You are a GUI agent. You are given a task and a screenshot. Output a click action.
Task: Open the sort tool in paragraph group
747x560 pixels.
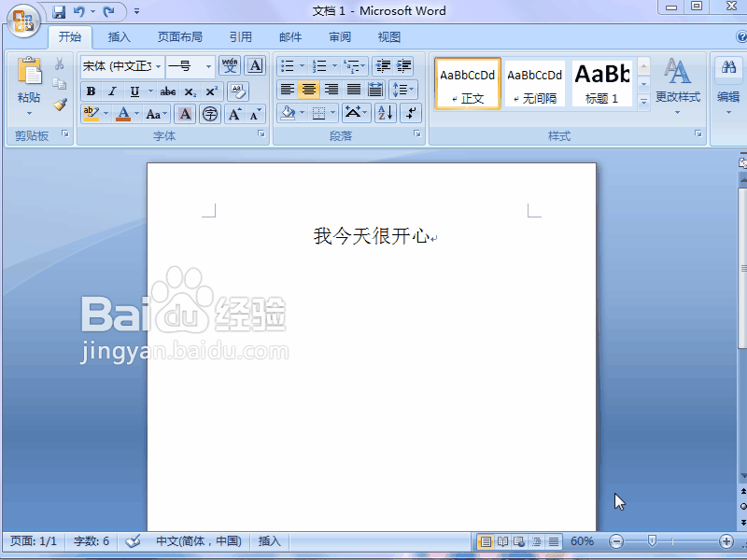coord(386,113)
